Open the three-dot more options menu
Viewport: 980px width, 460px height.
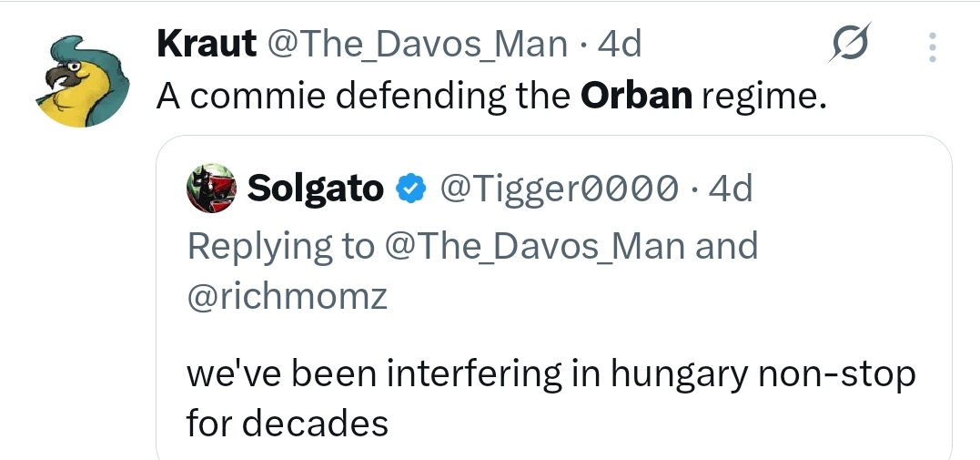click(x=931, y=46)
